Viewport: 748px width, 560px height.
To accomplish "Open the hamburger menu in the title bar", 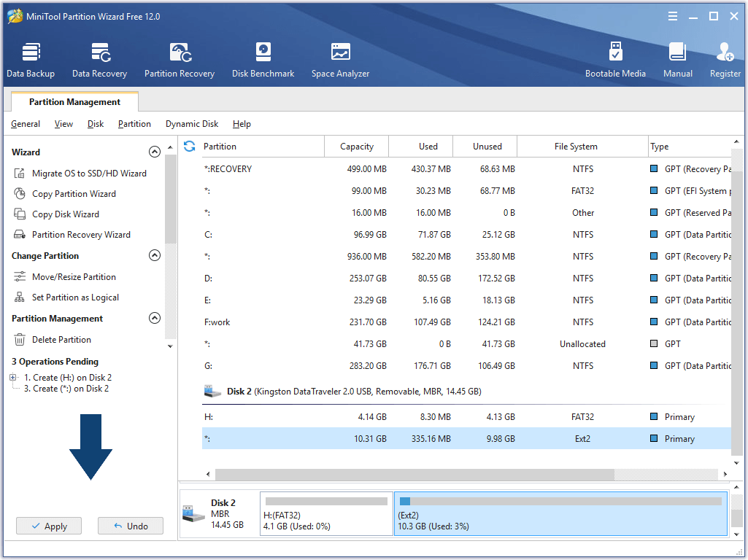I will (673, 16).
